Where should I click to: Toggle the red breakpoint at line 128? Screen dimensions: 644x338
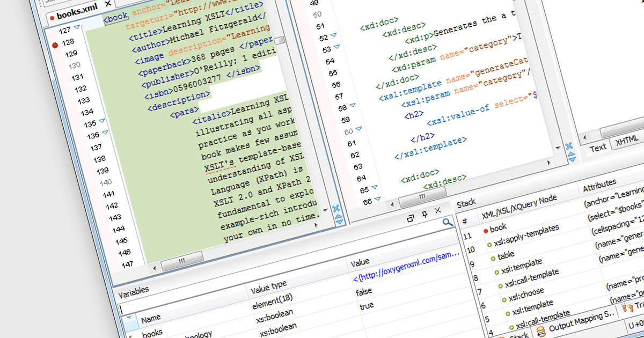54,45
